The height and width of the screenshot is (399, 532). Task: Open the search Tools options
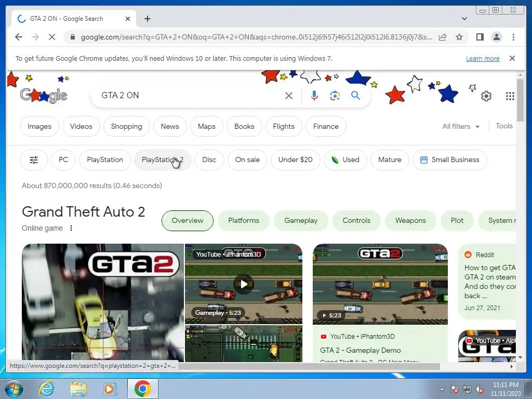(x=504, y=126)
